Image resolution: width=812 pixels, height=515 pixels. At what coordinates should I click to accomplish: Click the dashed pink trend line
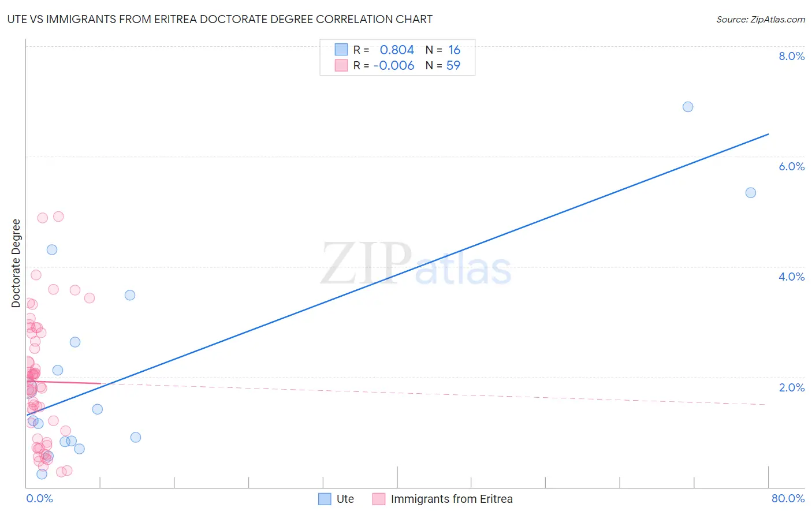pos(433,394)
